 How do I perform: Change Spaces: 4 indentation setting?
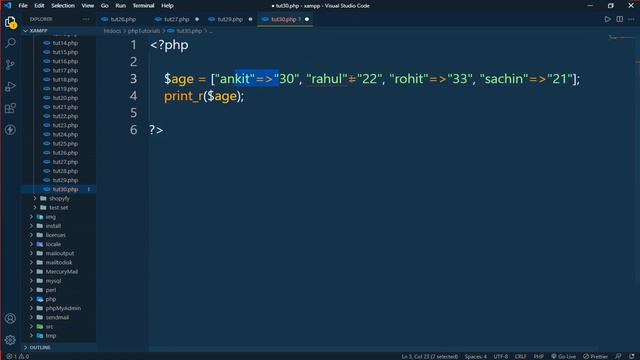click(476, 356)
